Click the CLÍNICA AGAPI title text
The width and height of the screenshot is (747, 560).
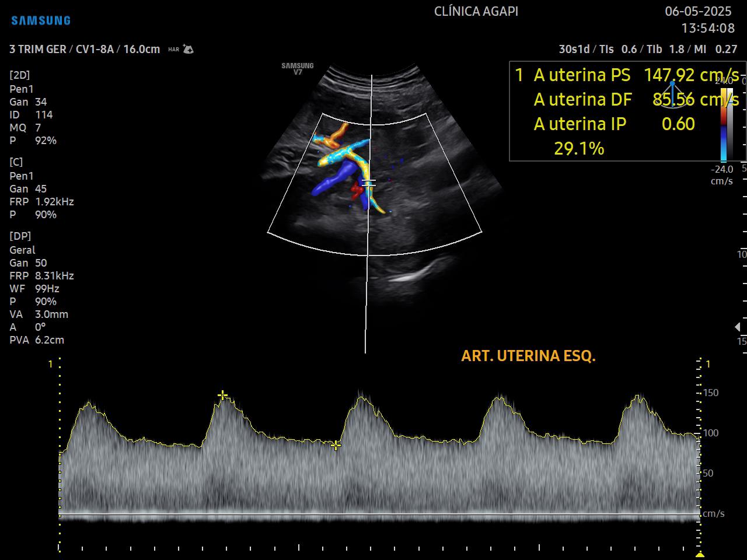click(x=476, y=12)
